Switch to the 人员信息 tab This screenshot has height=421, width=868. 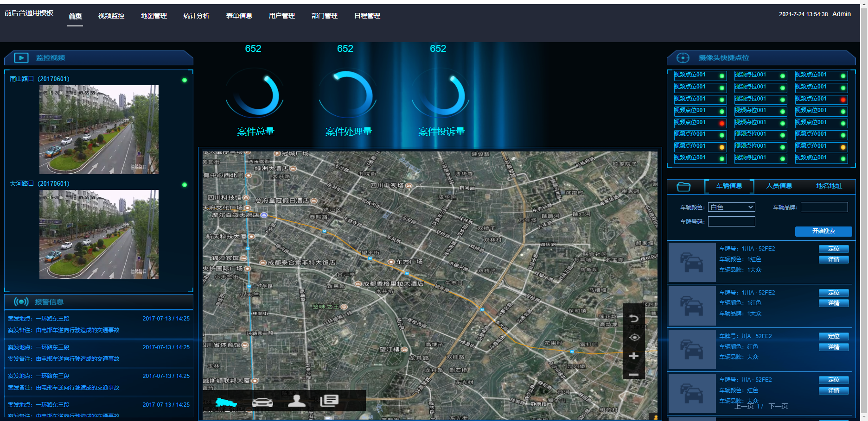(779, 186)
